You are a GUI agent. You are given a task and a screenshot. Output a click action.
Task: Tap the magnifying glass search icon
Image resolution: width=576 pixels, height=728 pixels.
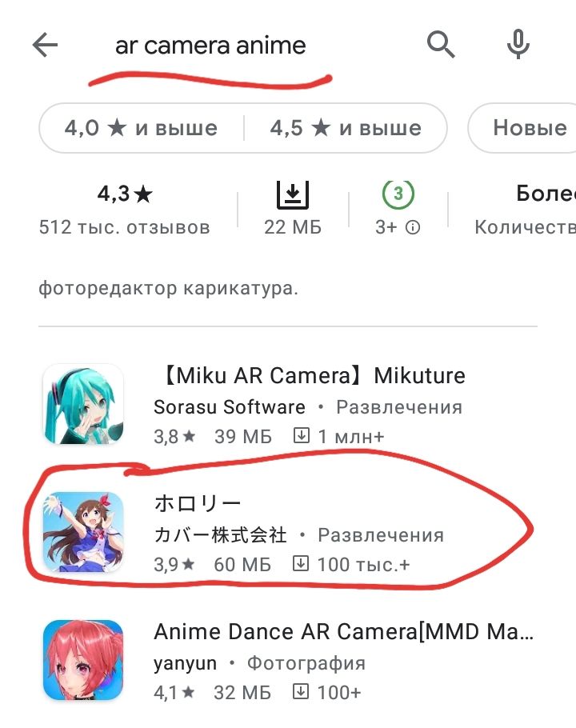(x=441, y=45)
